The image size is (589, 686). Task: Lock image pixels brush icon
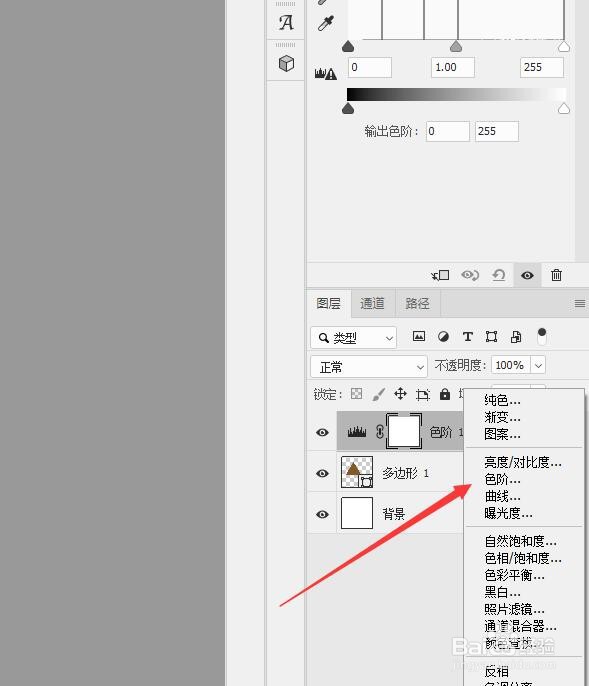point(379,394)
